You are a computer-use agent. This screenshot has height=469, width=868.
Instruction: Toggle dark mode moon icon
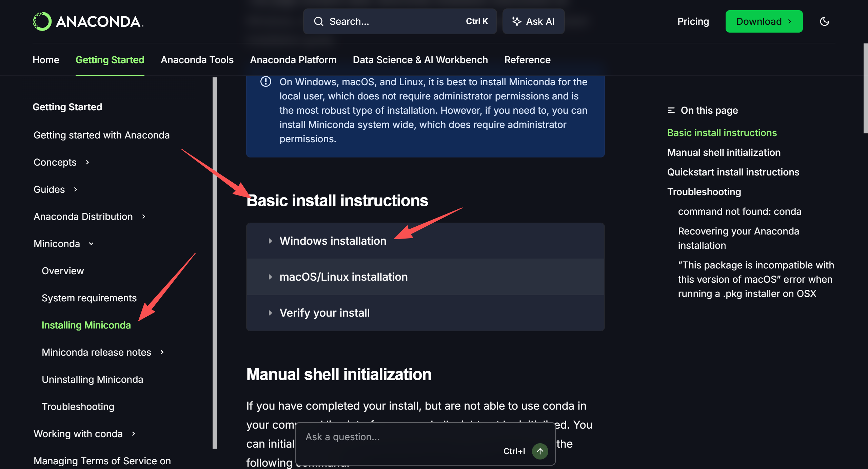click(824, 21)
